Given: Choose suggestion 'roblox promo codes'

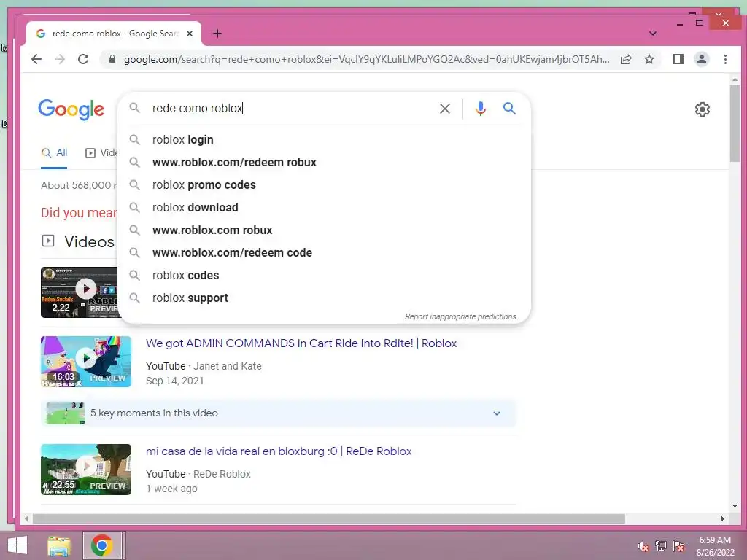Looking at the screenshot, I should pyautogui.click(x=324, y=184).
